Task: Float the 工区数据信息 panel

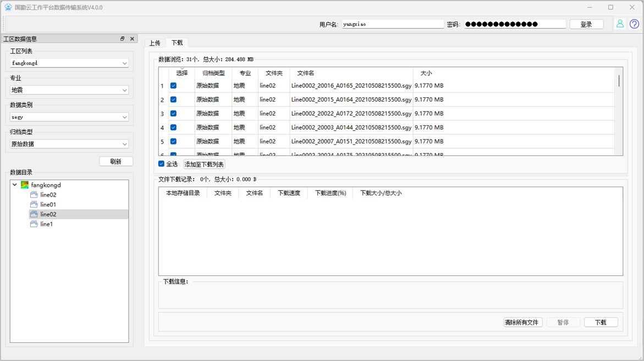Action: (122, 39)
